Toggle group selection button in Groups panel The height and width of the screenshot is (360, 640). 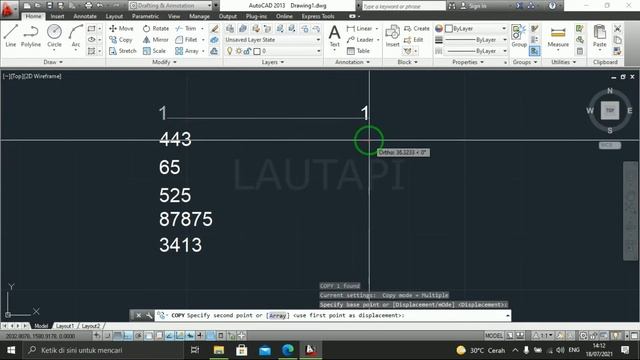[534, 51]
